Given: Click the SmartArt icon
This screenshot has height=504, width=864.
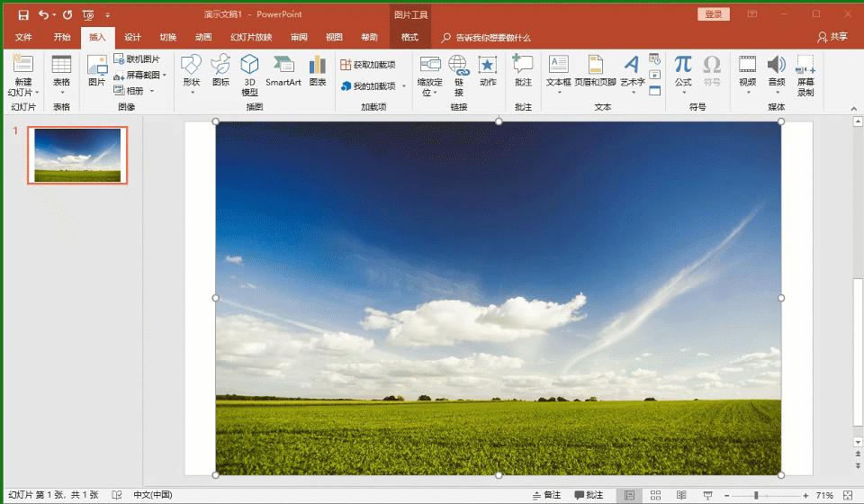Looking at the screenshot, I should pyautogui.click(x=283, y=70).
